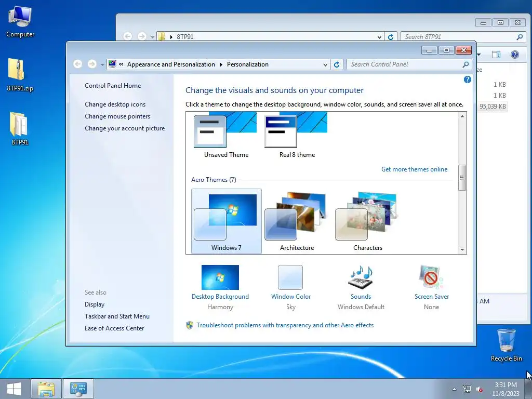Click the Control Panel taskbar button

click(78, 389)
